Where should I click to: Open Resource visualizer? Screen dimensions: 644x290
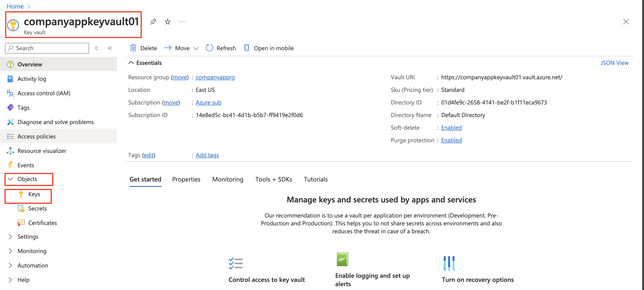pyautogui.click(x=59, y=151)
